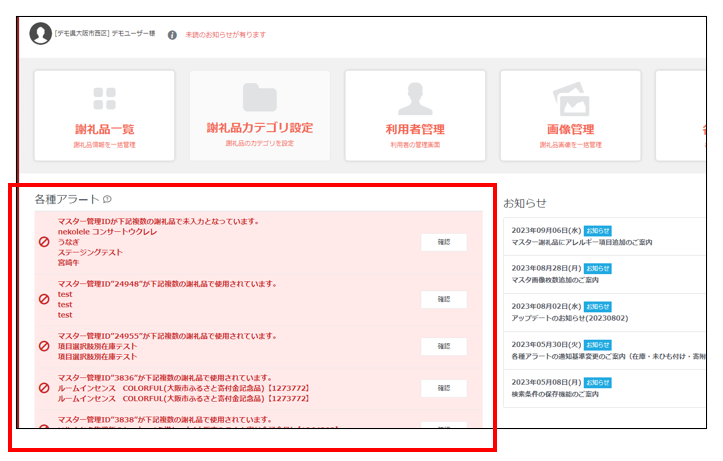
Task: Open the アップデートのお知らせ(20230802) news item
Action: click(x=570, y=318)
